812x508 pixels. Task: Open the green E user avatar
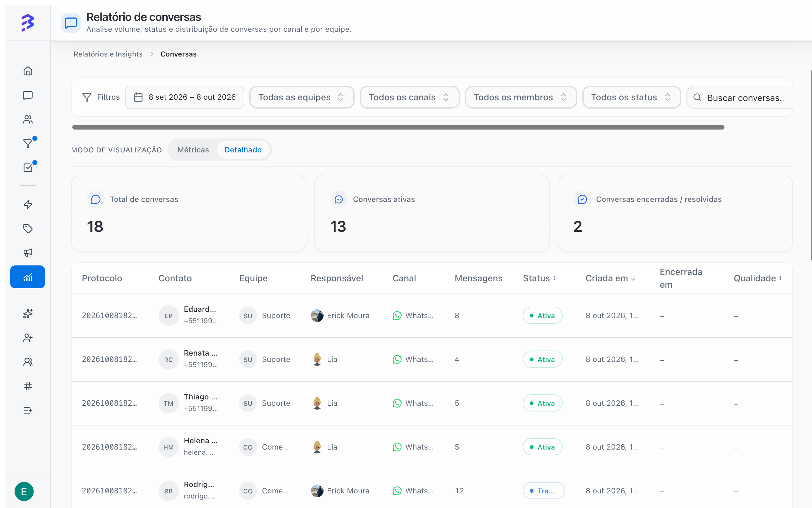(24, 491)
